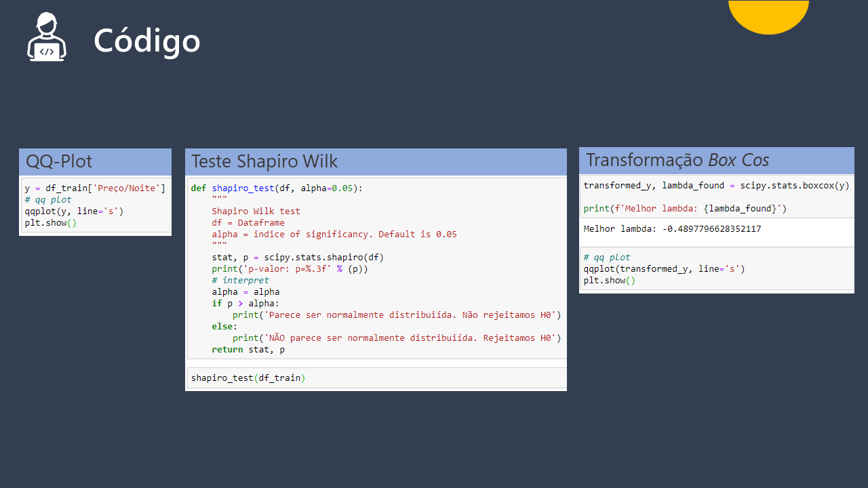Viewport: 868px width, 488px height.
Task: Click the print line containing "Não rejeitamos H0"
Action: click(x=397, y=315)
